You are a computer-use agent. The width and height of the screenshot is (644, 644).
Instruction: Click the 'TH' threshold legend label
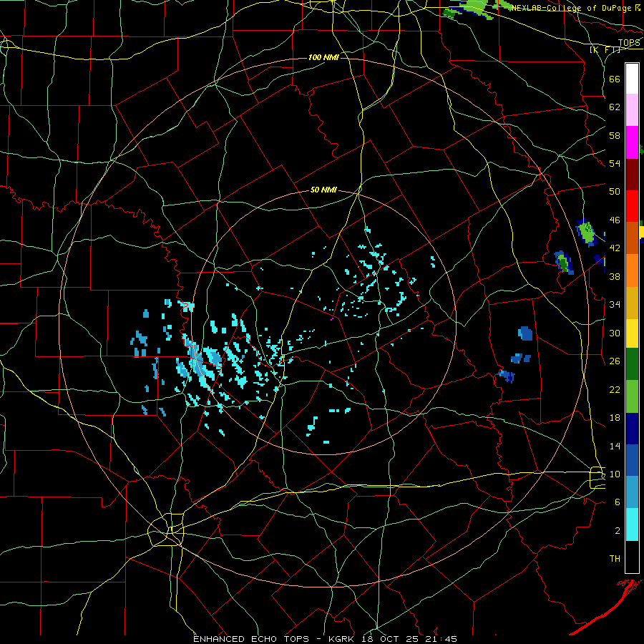pos(615,559)
